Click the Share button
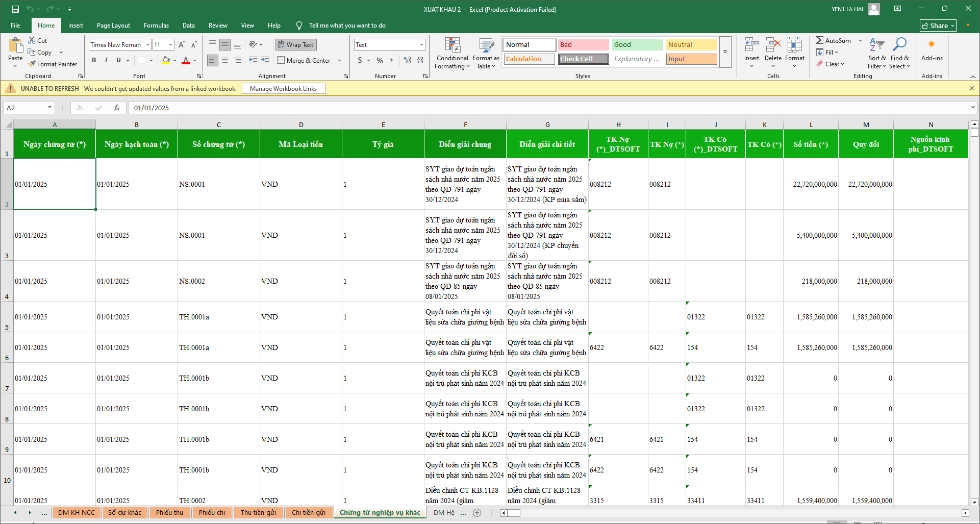The height and width of the screenshot is (524, 980). [x=938, y=26]
